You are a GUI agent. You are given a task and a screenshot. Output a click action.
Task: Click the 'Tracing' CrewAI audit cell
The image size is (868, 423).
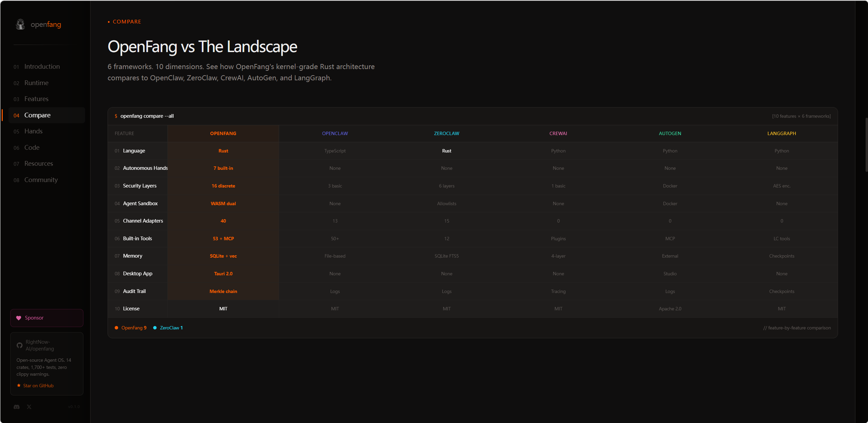click(558, 291)
